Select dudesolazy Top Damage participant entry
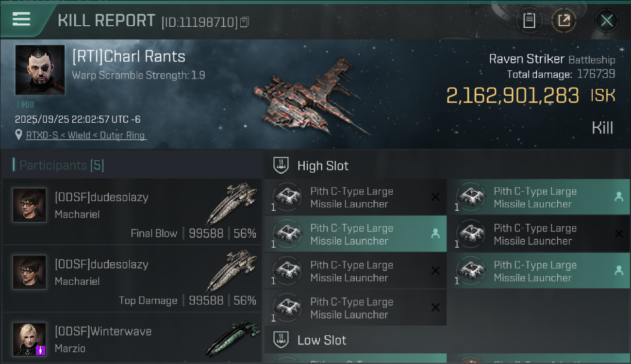 point(132,278)
